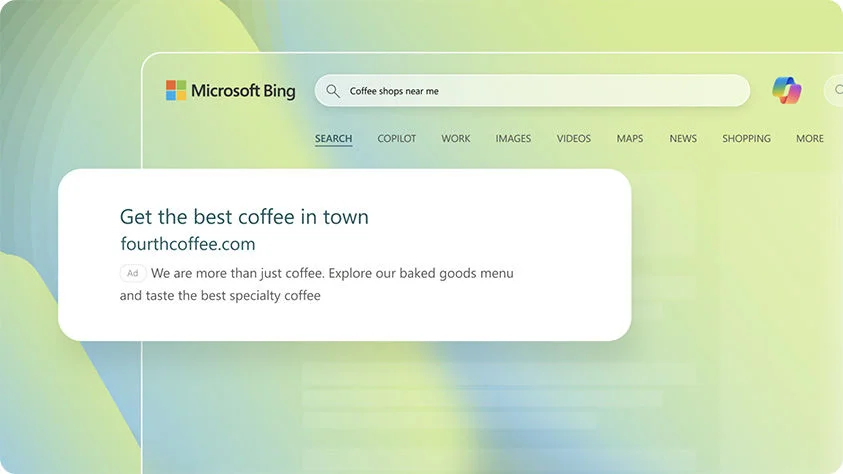Select the SEARCH tab
Screen dimensions: 843x474
click(x=333, y=139)
